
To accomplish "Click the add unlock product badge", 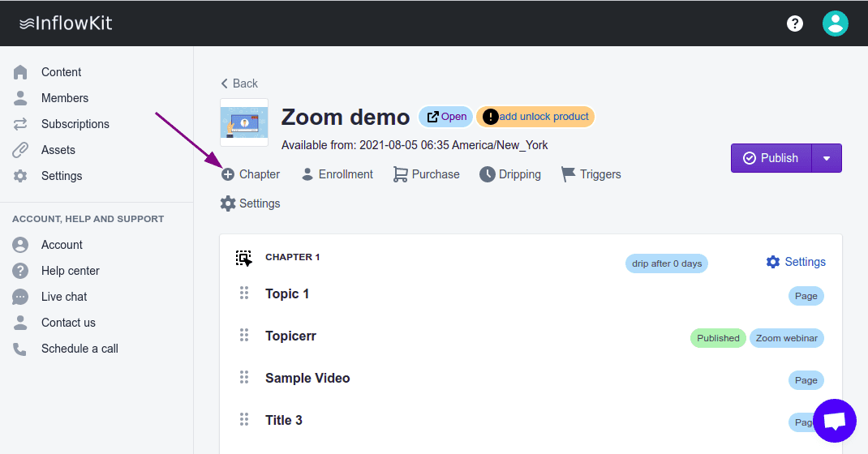I will pos(535,117).
